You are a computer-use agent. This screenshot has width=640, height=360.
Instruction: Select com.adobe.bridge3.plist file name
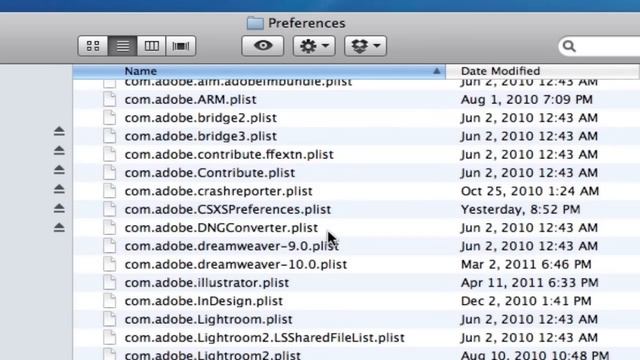pyautogui.click(x=200, y=136)
